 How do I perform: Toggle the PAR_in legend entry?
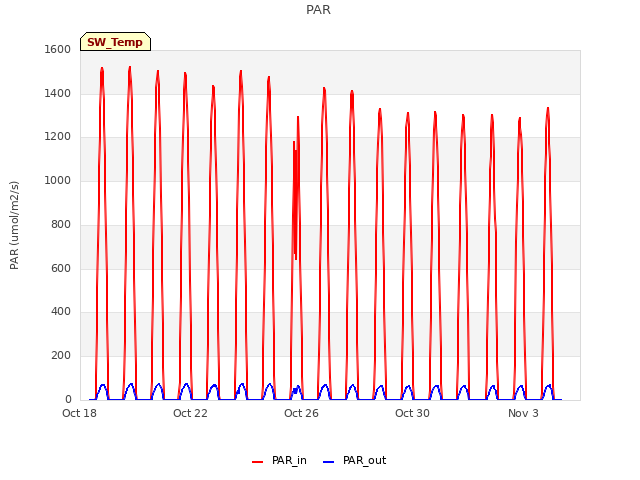(279, 461)
